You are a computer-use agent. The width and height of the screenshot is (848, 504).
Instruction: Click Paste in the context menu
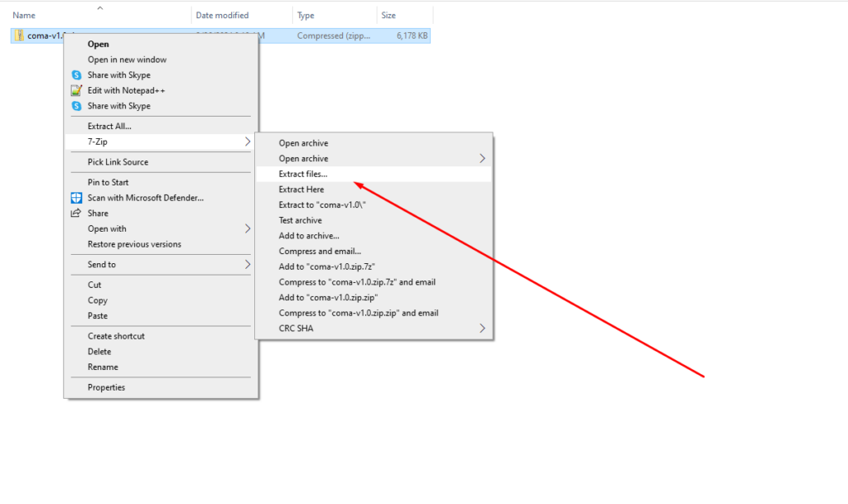[x=98, y=315]
